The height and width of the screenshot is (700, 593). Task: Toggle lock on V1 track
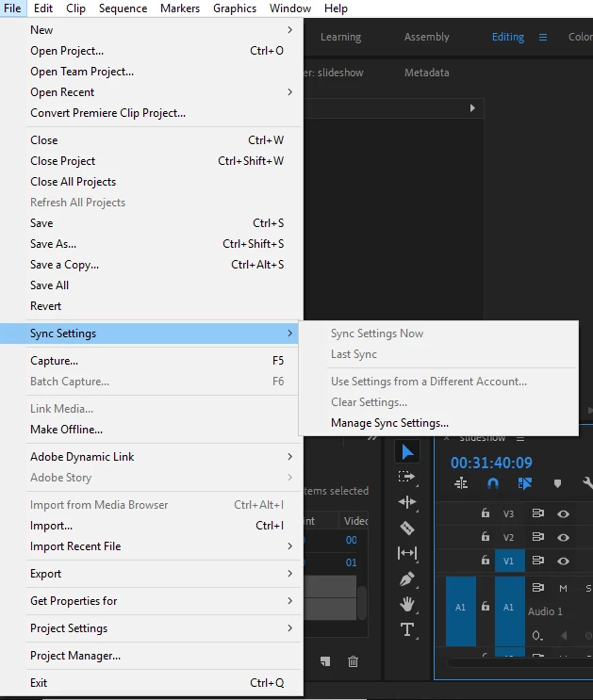[486, 561]
